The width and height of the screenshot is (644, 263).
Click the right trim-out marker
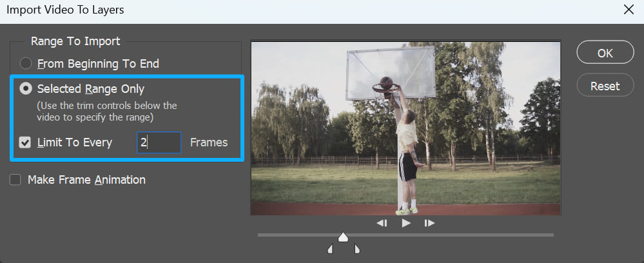pos(357,249)
